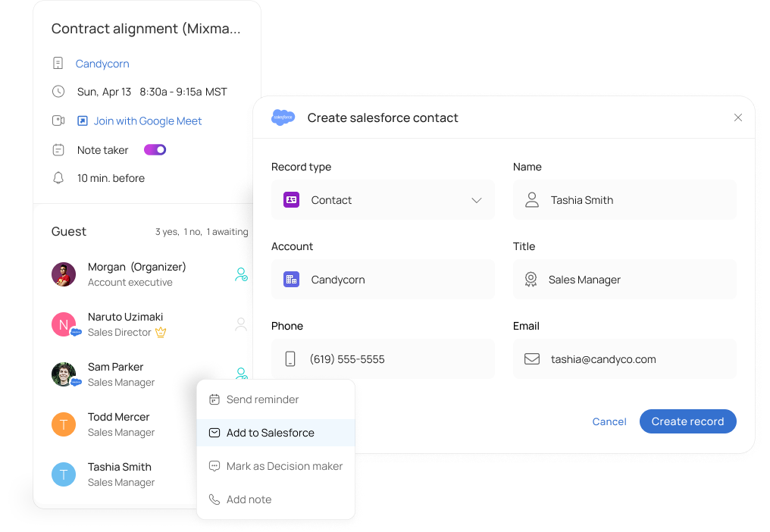This screenshot has height=532, width=770.
Task: Choose Add note from the context menu
Action: pos(276,499)
